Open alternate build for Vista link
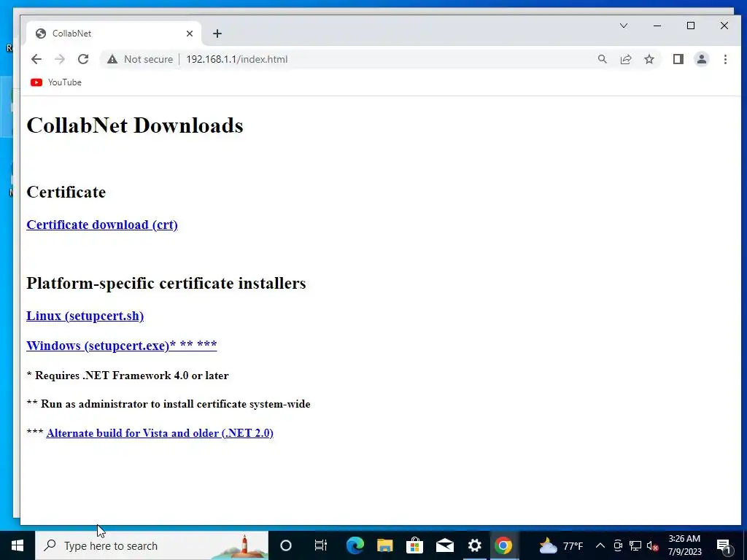 tap(160, 433)
